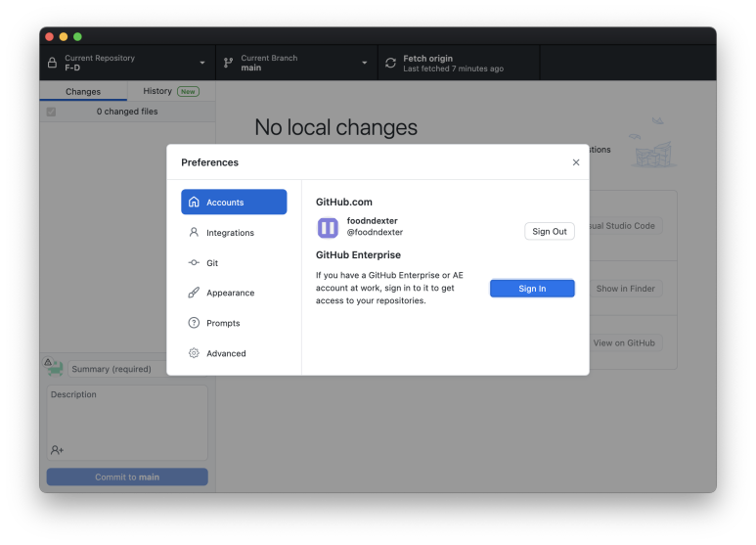The width and height of the screenshot is (756, 545).
Task: Click View on GitHub button
Action: point(625,342)
